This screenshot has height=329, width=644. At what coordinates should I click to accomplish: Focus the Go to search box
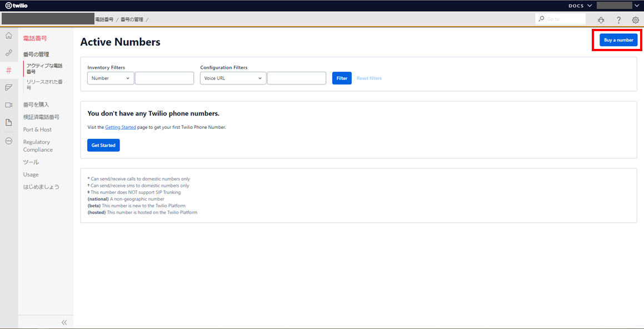pos(561,19)
